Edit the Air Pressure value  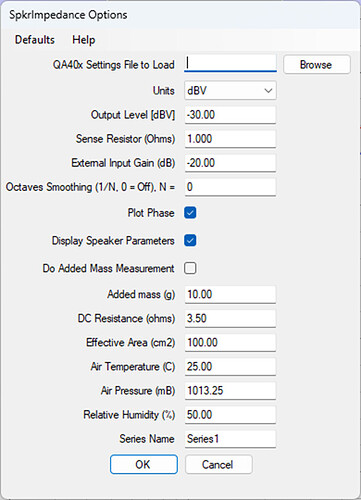(230, 390)
